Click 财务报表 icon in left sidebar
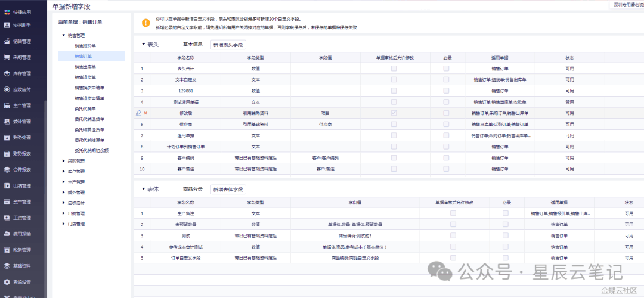 6,153
